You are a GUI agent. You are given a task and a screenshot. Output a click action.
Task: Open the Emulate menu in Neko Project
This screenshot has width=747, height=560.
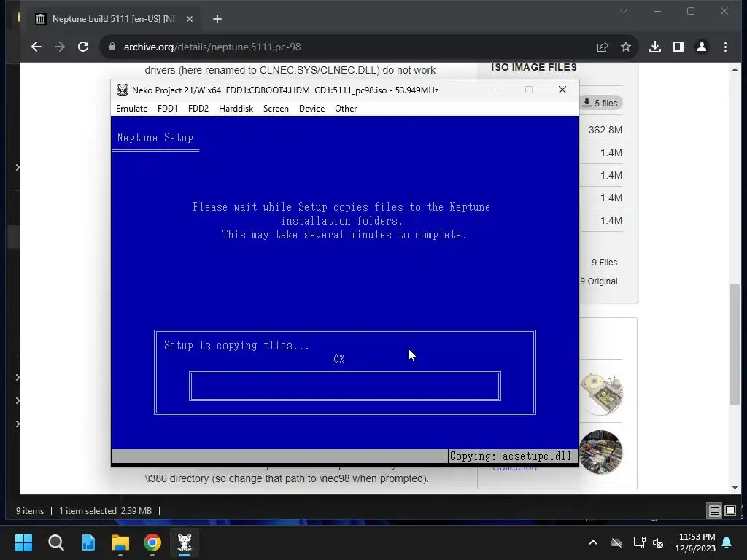coord(131,109)
